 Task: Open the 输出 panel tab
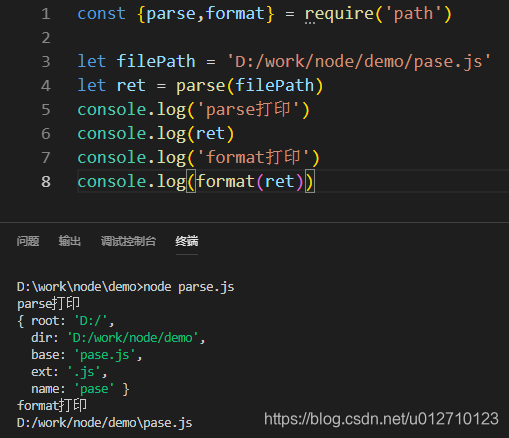click(x=70, y=241)
